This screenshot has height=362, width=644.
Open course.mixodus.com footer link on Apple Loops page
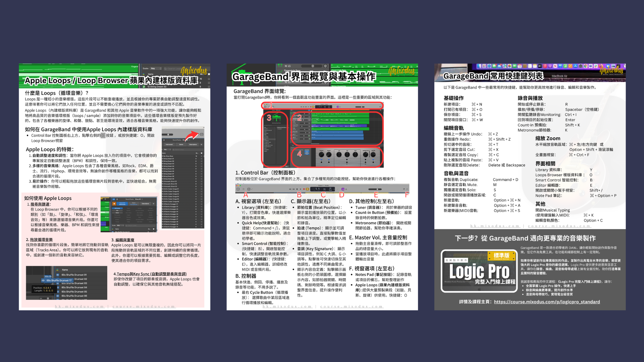(144, 306)
